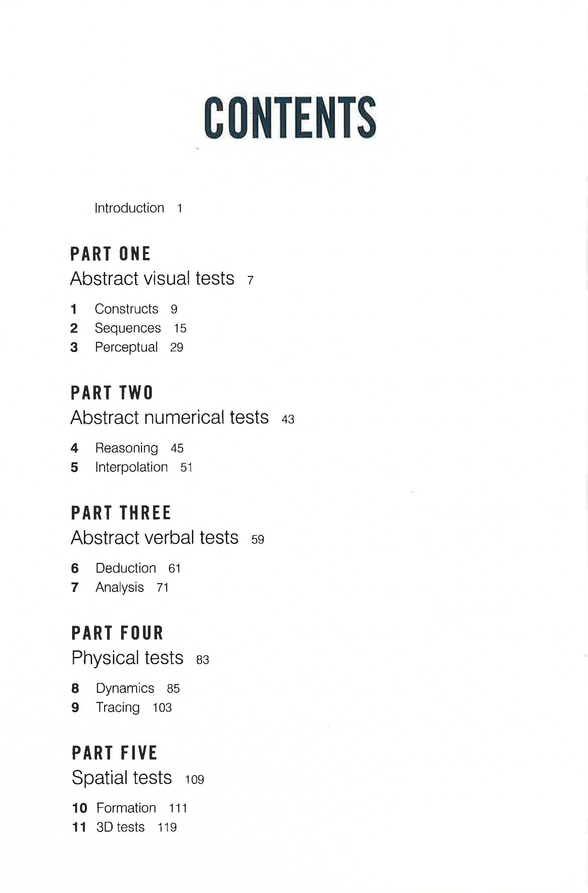Open the Interpolation chapter entry
The width and height of the screenshot is (588, 893).
[x=131, y=467]
